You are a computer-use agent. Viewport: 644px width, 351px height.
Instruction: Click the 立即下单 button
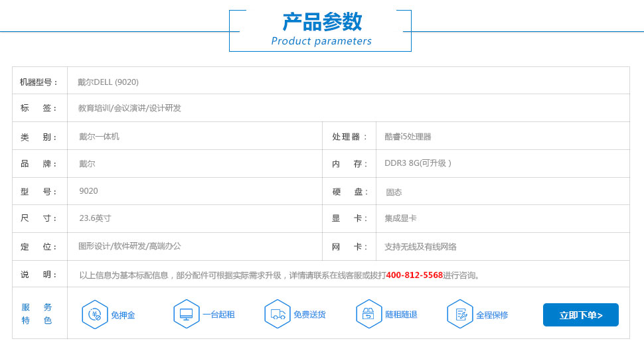581,315
